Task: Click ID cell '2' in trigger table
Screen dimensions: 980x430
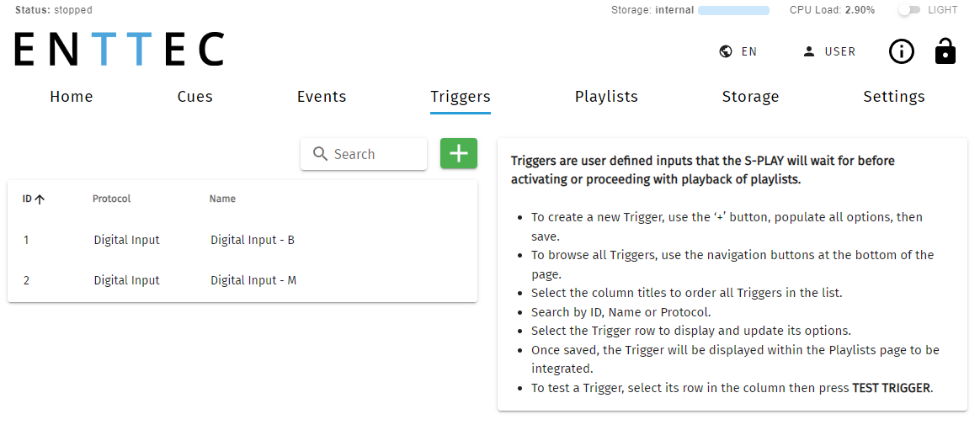Action: 26,280
